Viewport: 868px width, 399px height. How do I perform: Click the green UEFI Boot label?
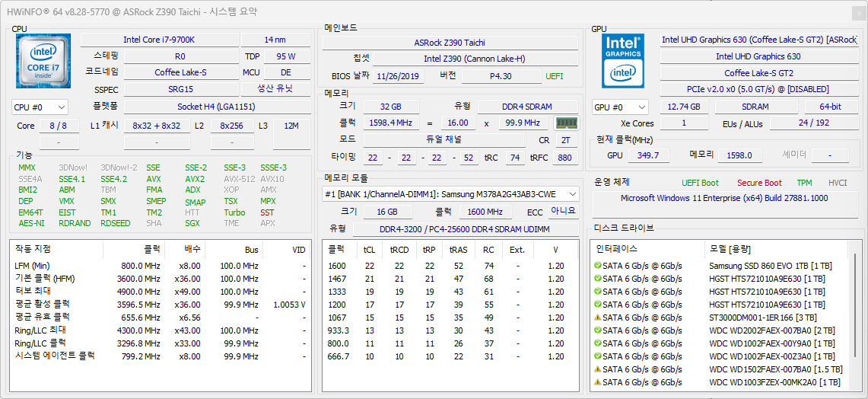click(701, 183)
